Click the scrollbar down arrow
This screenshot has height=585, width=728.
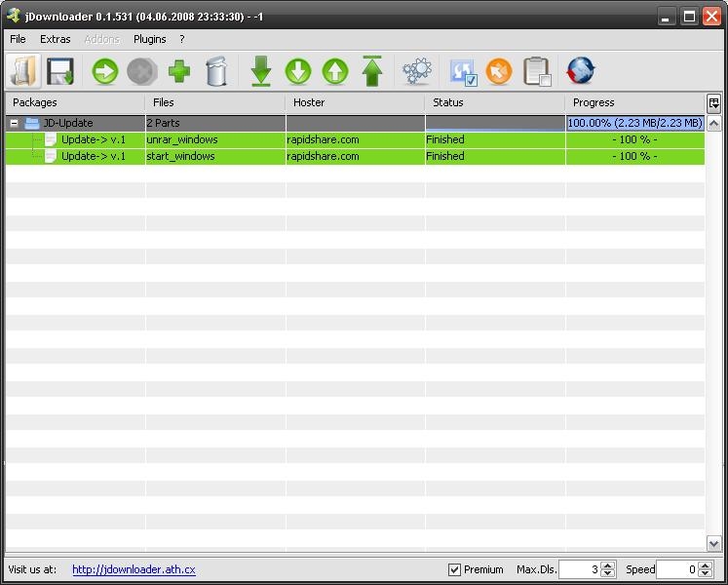(713, 543)
